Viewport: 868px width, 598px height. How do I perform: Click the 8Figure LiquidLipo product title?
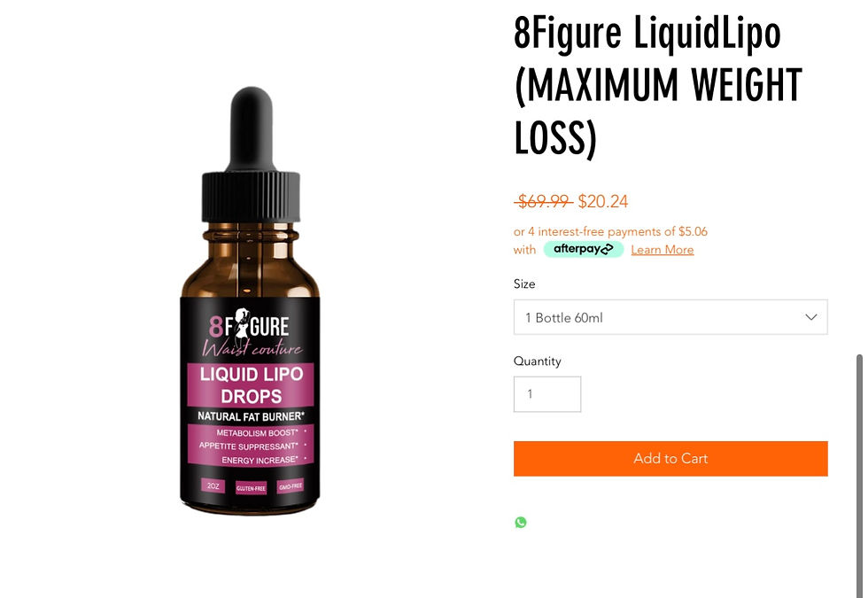point(658,85)
